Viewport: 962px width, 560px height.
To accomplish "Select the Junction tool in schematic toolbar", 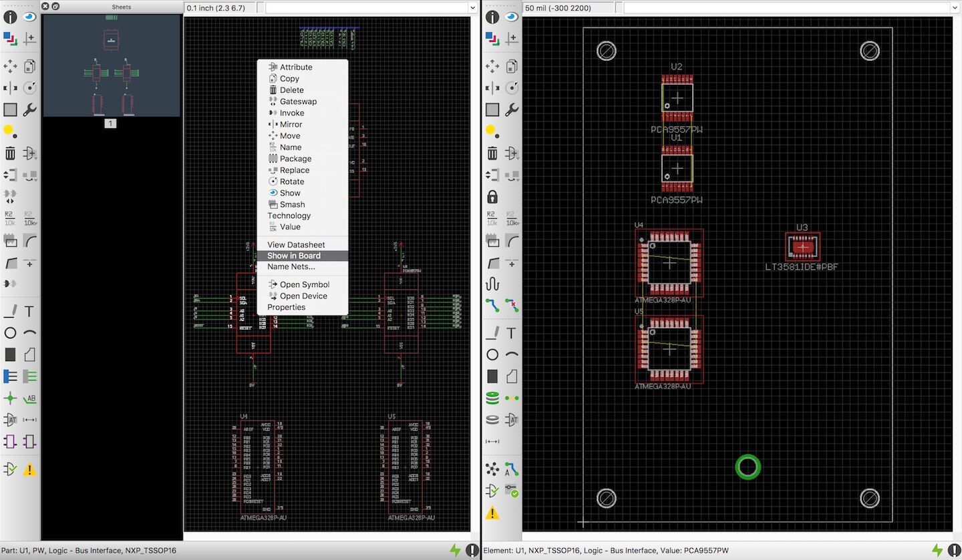I will [10, 398].
